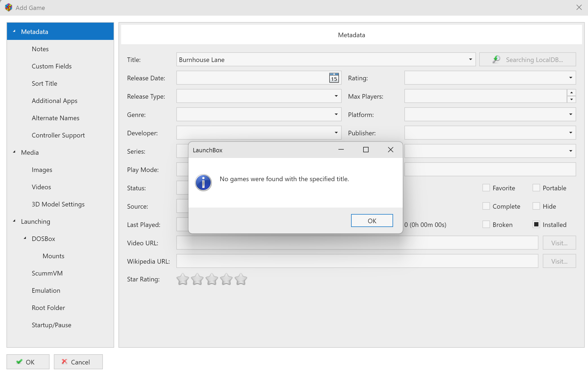
Task: Open the Notes page
Action: (x=40, y=49)
